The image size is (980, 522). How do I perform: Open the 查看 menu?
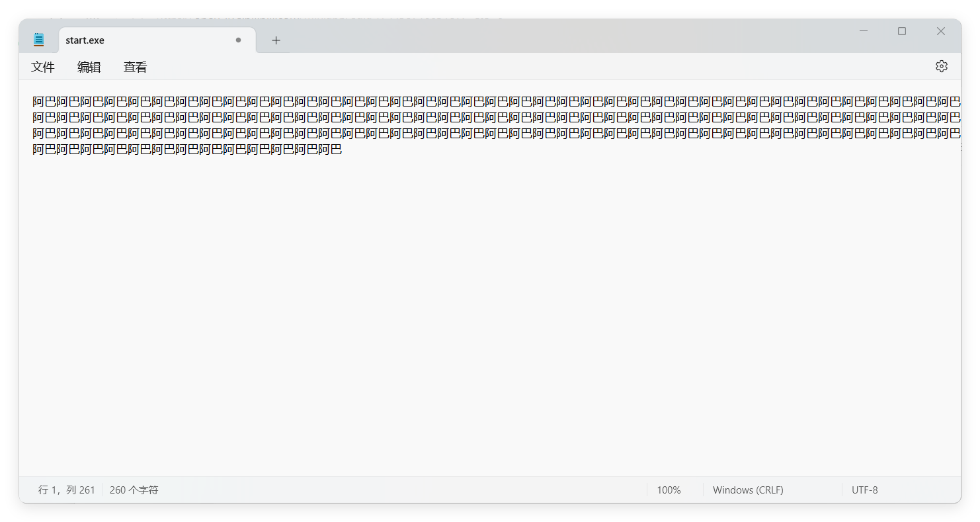[136, 67]
